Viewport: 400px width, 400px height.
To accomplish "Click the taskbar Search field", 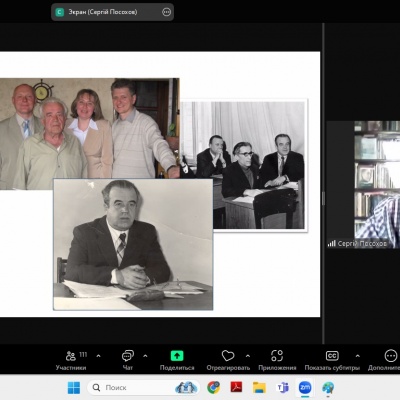I will click(143, 388).
